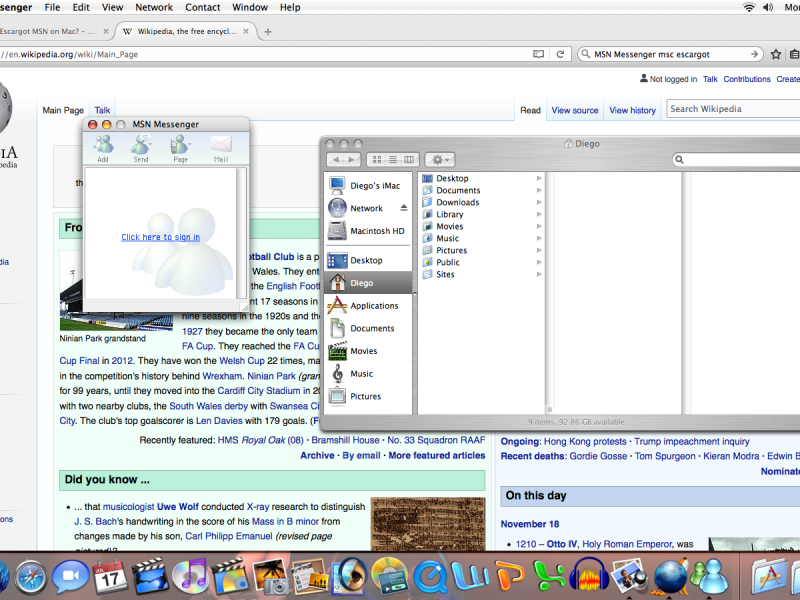This screenshot has height=600, width=800.
Task: Reload the Wikipedia page
Action: (x=560, y=54)
